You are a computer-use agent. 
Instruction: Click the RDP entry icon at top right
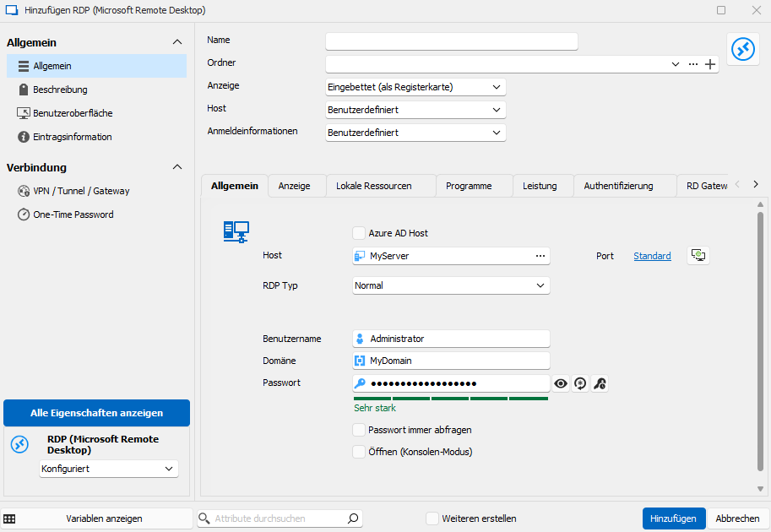tap(743, 49)
